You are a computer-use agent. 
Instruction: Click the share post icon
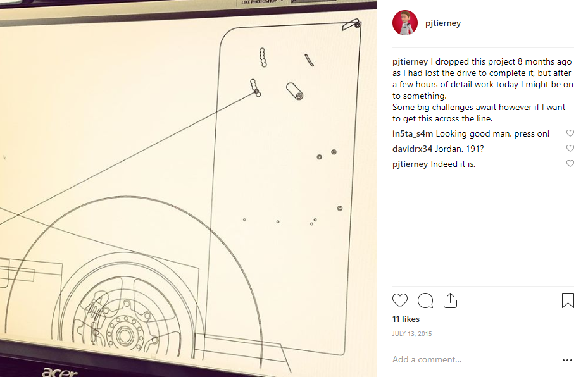[450, 300]
